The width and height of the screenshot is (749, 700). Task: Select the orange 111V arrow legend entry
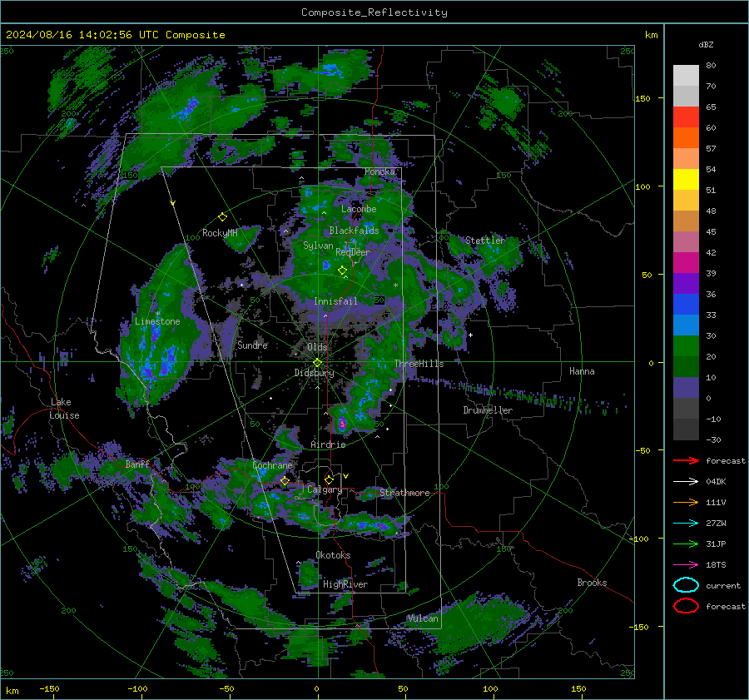pos(686,502)
